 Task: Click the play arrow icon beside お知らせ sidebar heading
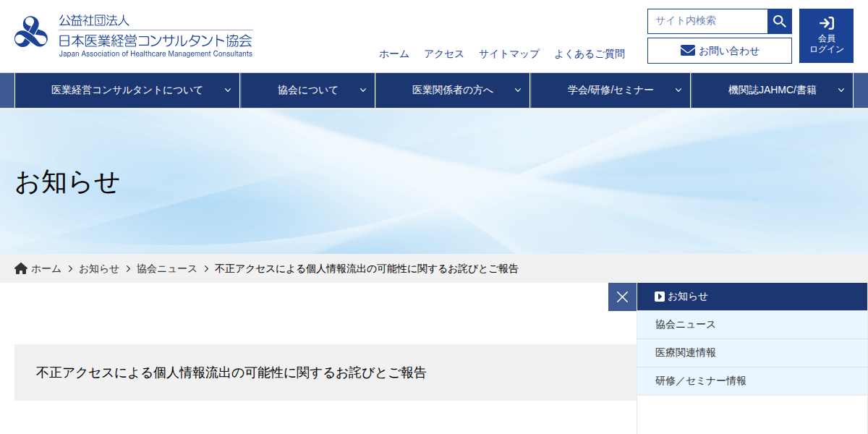(x=659, y=297)
